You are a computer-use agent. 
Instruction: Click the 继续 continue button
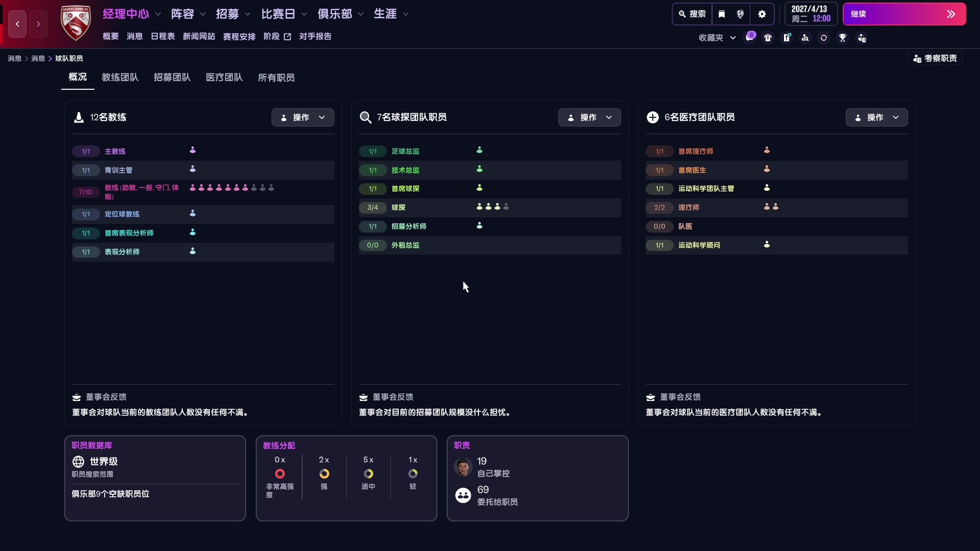click(904, 14)
